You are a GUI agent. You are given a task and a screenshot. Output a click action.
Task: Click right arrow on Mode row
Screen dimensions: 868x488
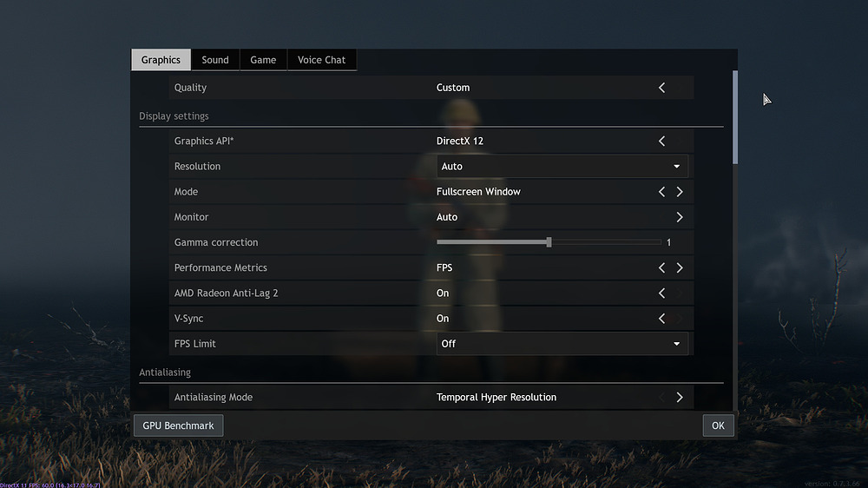680,192
